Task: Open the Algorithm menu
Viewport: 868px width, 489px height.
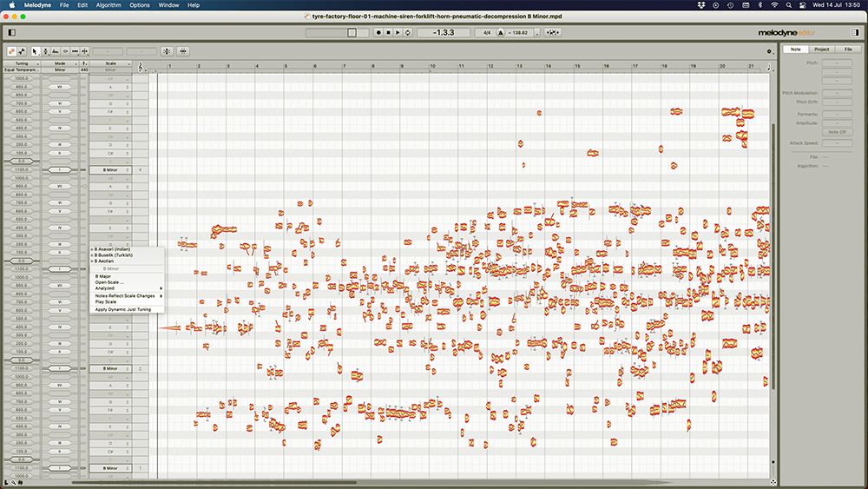Action: (108, 5)
